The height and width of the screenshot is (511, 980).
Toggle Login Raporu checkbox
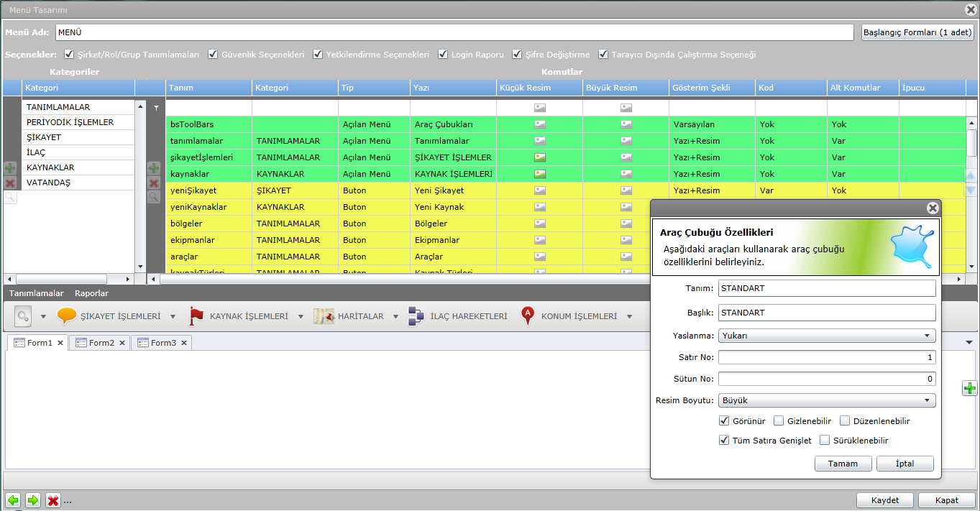(443, 54)
